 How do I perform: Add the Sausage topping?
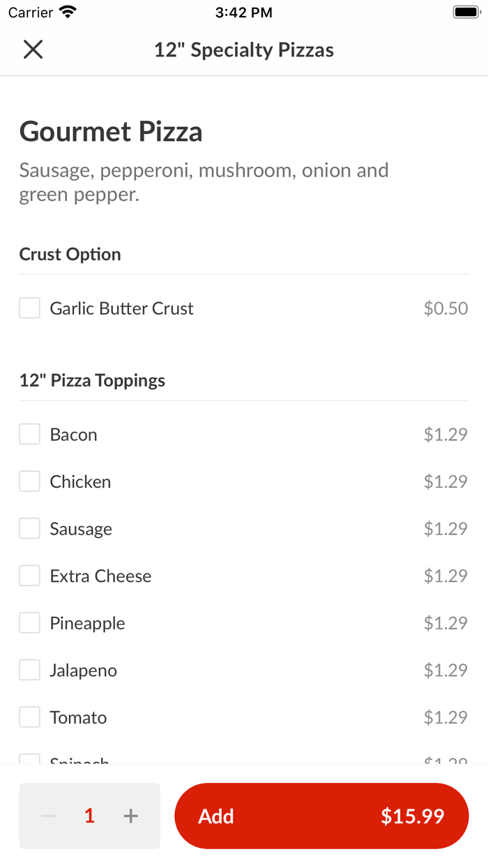(29, 528)
